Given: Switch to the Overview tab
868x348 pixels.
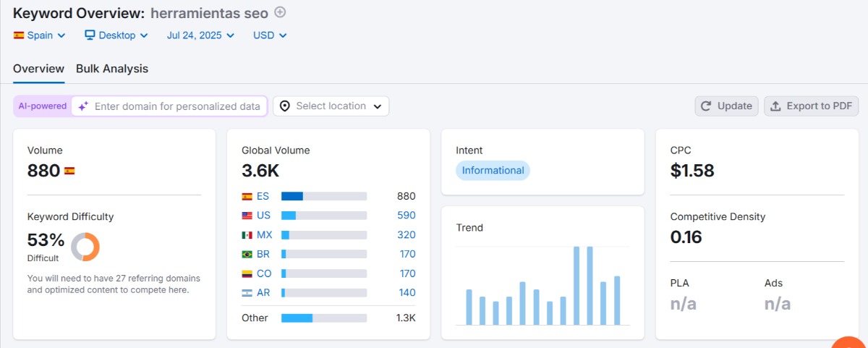Looking at the screenshot, I should pyautogui.click(x=39, y=69).
